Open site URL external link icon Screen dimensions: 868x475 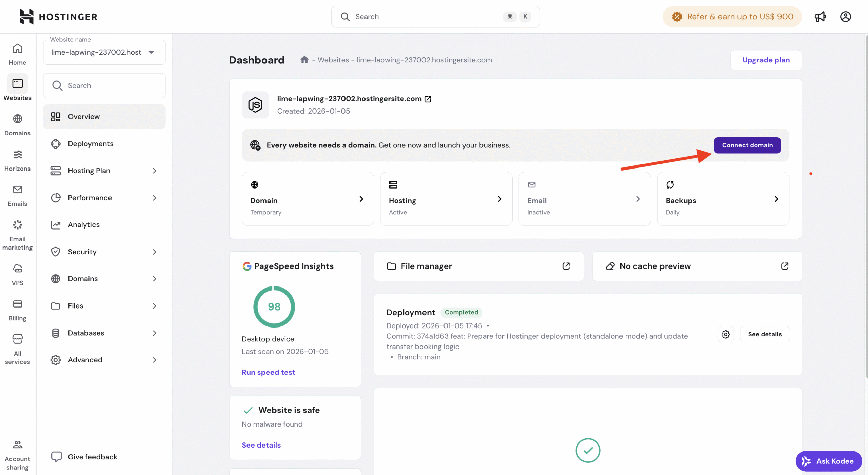[x=428, y=99]
